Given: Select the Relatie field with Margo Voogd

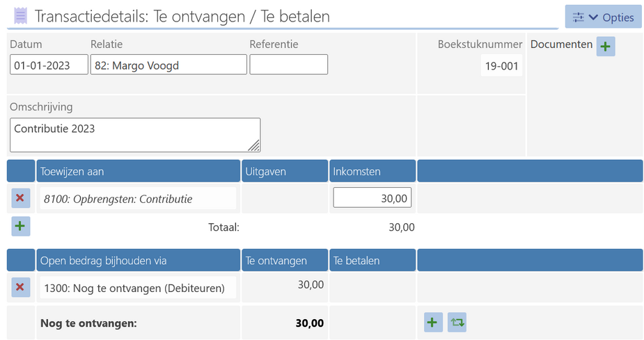Looking at the screenshot, I should tap(168, 65).
